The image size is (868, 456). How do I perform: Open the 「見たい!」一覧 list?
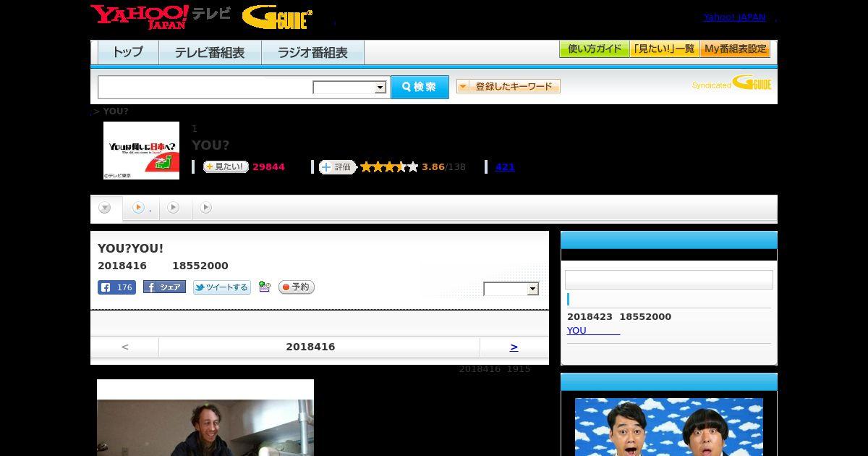(664, 49)
